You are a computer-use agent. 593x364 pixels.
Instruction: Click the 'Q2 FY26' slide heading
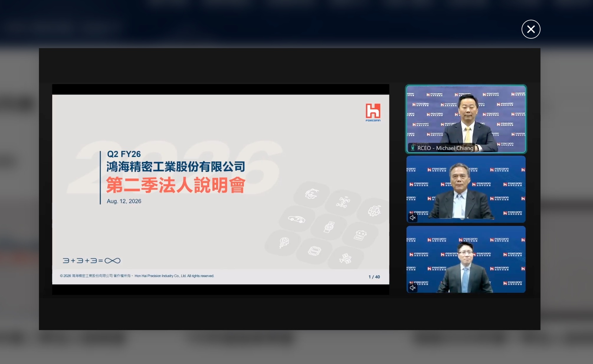click(124, 154)
